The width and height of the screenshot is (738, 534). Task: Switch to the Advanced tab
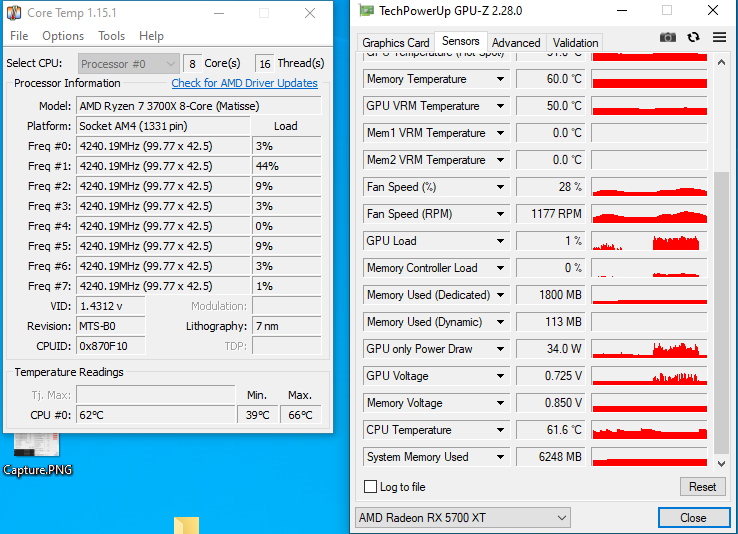click(516, 43)
